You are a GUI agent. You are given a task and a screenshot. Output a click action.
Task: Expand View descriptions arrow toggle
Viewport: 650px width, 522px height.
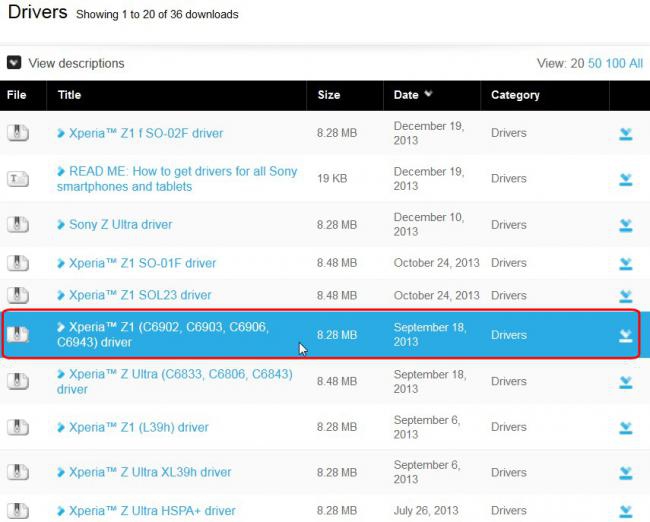[x=14, y=63]
